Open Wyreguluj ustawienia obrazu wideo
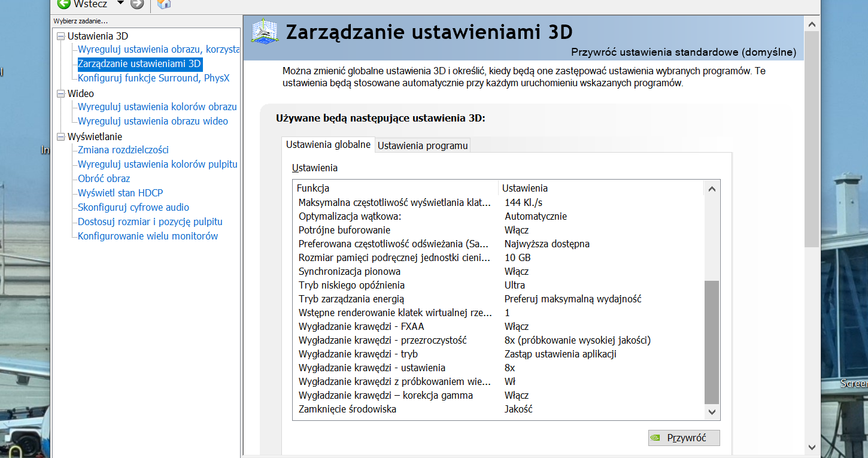The height and width of the screenshot is (458, 868). pyautogui.click(x=153, y=121)
